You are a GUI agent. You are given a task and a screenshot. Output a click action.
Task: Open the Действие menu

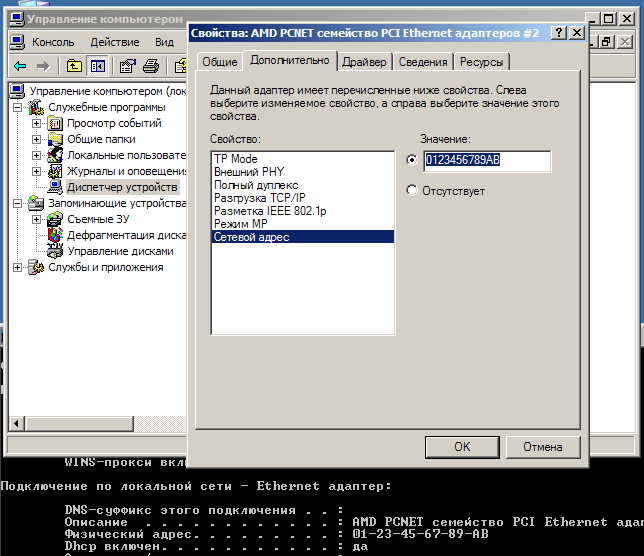pos(115,42)
